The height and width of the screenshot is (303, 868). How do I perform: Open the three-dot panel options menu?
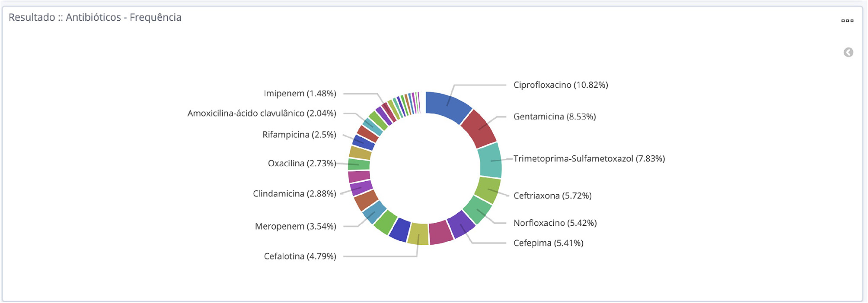tap(847, 21)
